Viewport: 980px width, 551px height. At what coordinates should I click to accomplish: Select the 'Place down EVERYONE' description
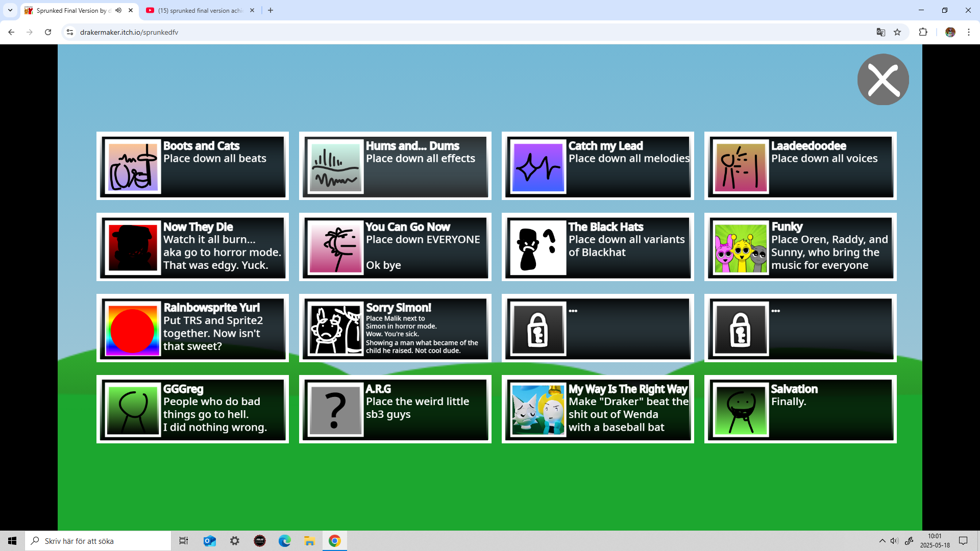click(423, 240)
